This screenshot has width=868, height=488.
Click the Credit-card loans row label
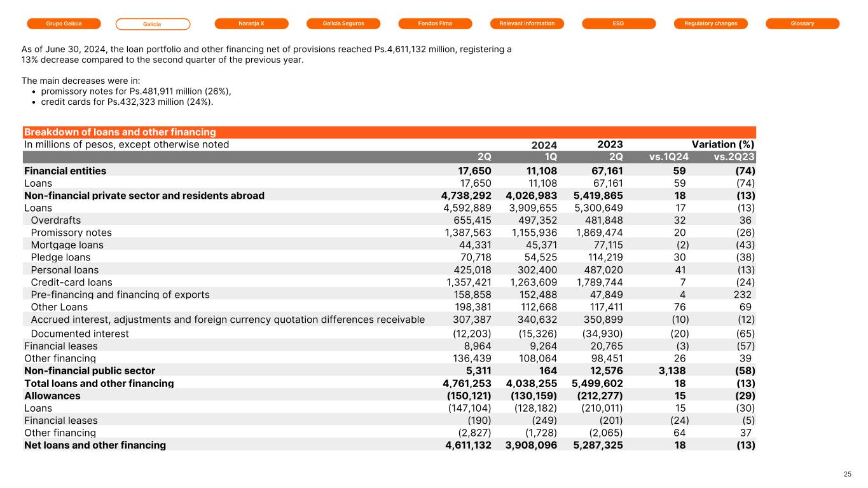[x=71, y=282]
